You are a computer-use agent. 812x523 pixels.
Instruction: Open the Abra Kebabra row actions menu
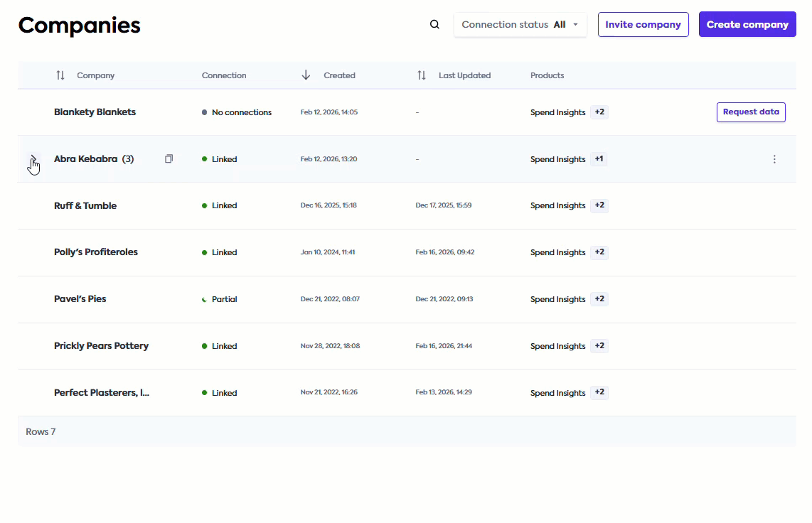pyautogui.click(x=774, y=159)
